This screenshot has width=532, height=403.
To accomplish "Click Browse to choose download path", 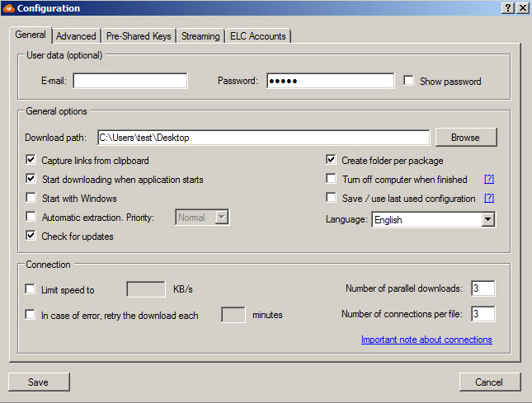I will coord(466,138).
